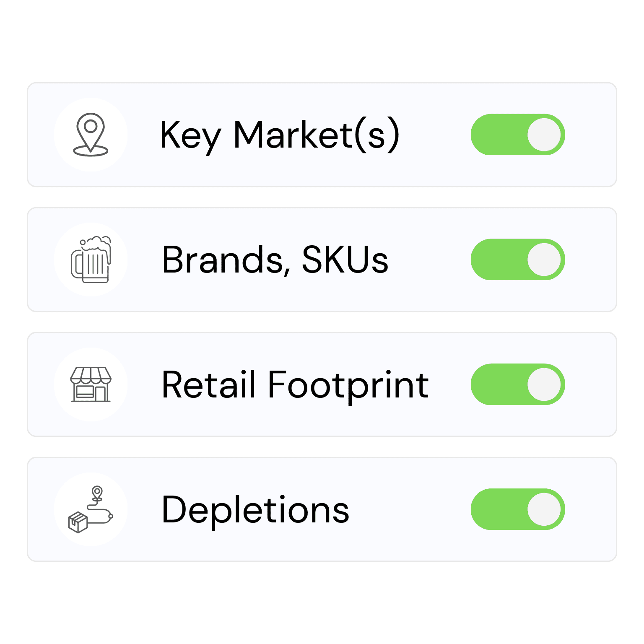This screenshot has height=644, width=644.
Task: Select the Key Market(s) label text
Action: tap(279, 135)
